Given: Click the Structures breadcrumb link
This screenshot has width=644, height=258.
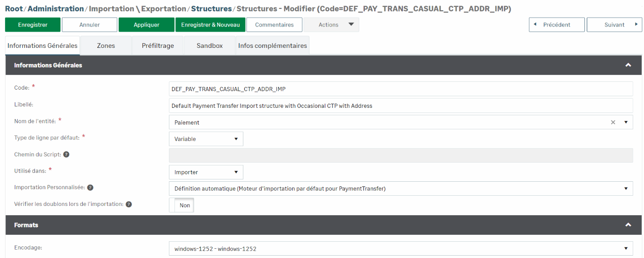Looking at the screenshot, I should (x=211, y=9).
